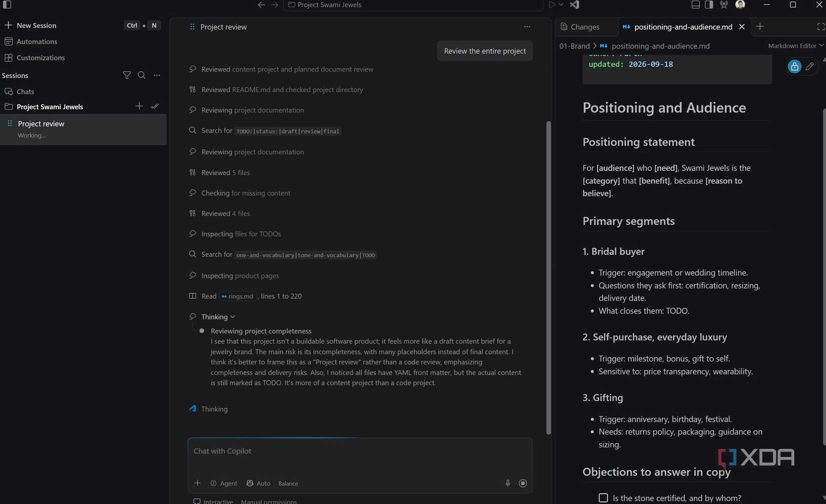This screenshot has width=826, height=504.
Task: Add context with the plus icon
Action: (x=198, y=483)
